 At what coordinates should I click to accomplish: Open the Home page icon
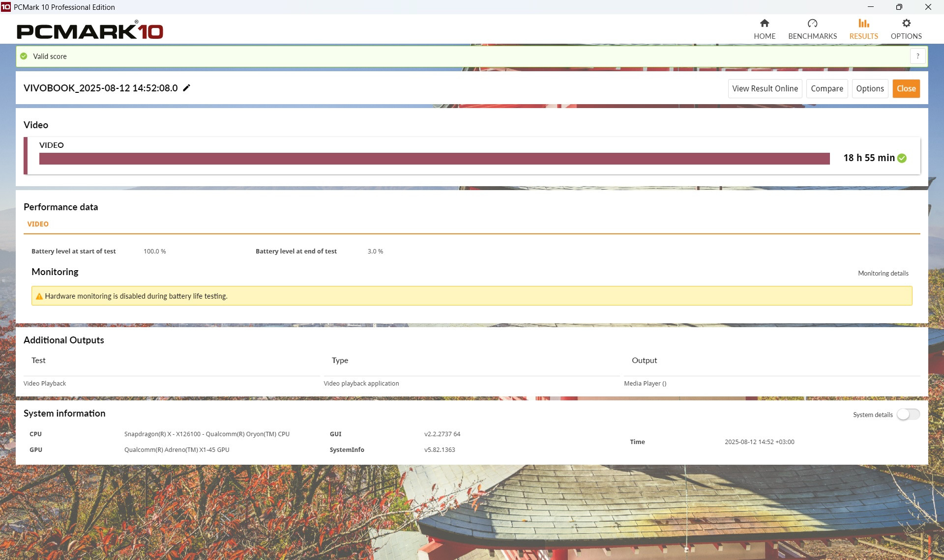point(765,23)
